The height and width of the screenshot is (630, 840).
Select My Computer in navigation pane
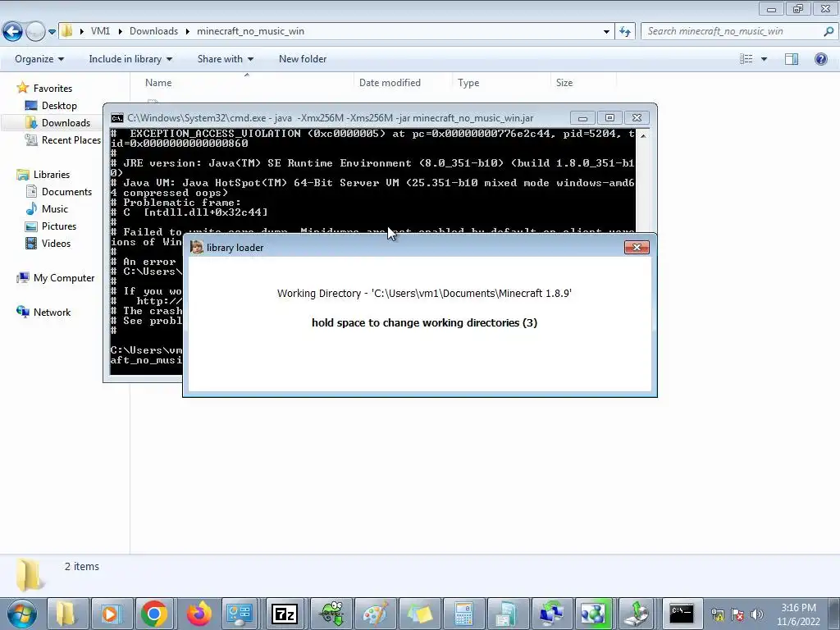[64, 278]
